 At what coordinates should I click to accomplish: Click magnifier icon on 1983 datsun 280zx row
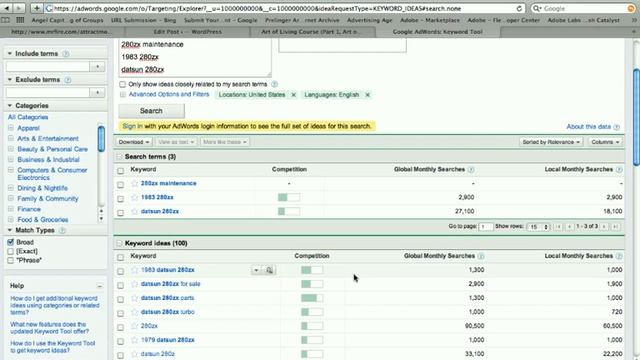269,270
